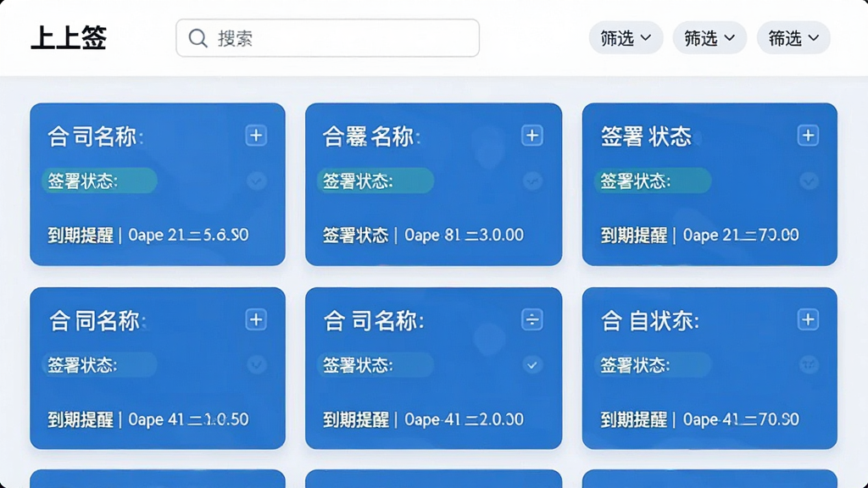Viewport: 868px width, 488px height.
Task: Click 签署状态 pill on the 合同名称 card
Action: [100, 364]
